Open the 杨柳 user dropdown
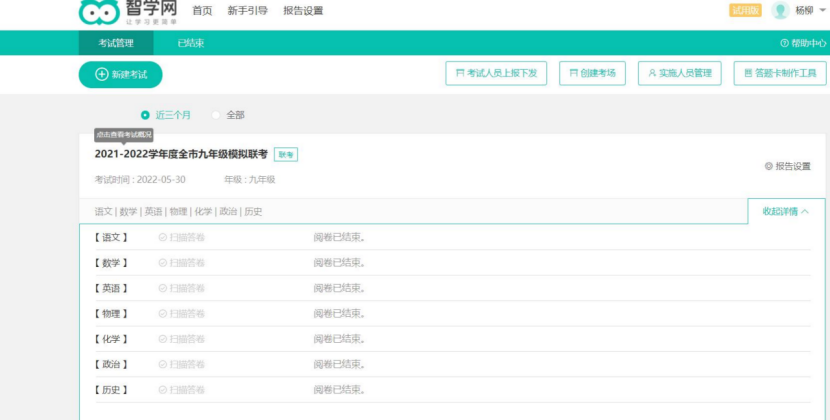The image size is (830, 420). coord(808,10)
